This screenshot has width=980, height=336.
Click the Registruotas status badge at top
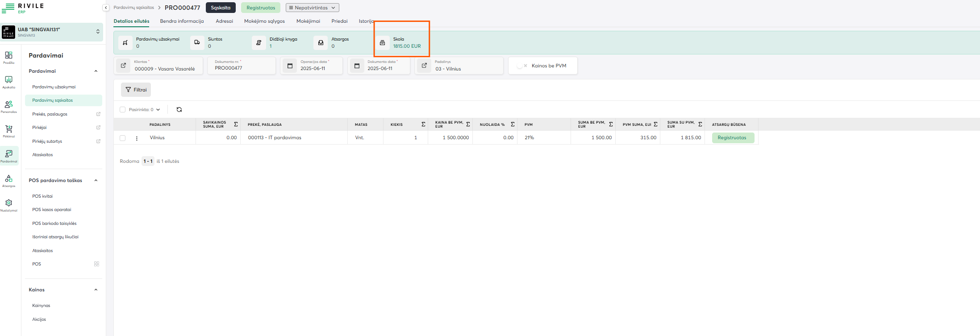(261, 8)
